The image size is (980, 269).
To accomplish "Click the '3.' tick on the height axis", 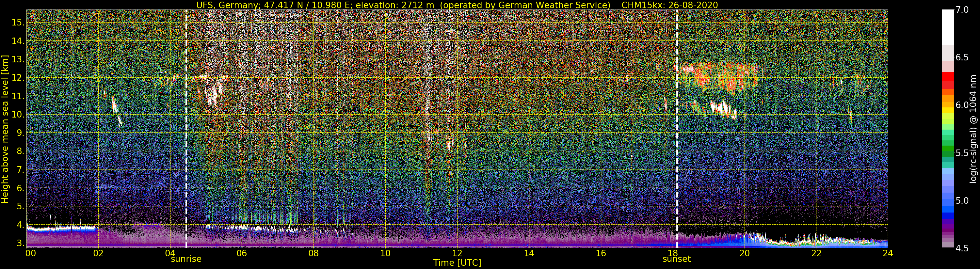I will coord(20,243).
